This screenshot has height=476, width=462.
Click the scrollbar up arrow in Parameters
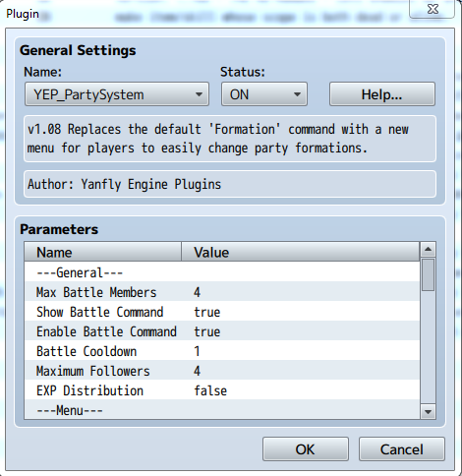(428, 250)
